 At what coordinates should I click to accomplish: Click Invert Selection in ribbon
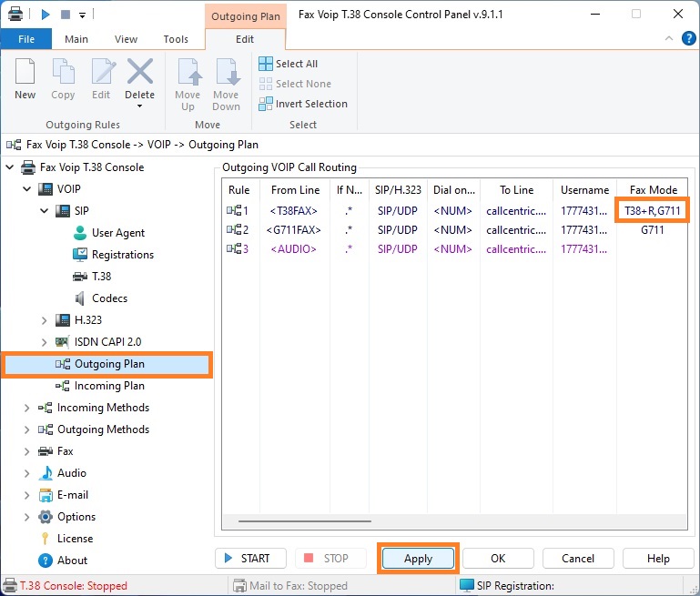point(303,104)
